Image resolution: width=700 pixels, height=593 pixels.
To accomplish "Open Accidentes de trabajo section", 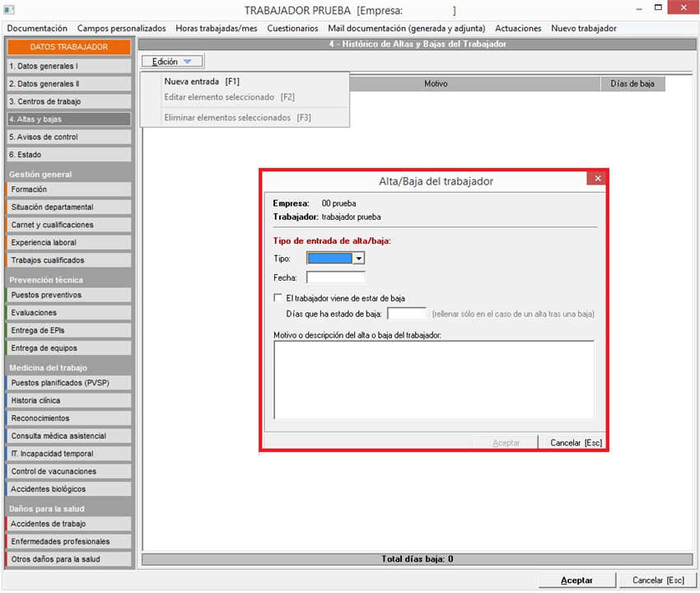I will point(68,524).
